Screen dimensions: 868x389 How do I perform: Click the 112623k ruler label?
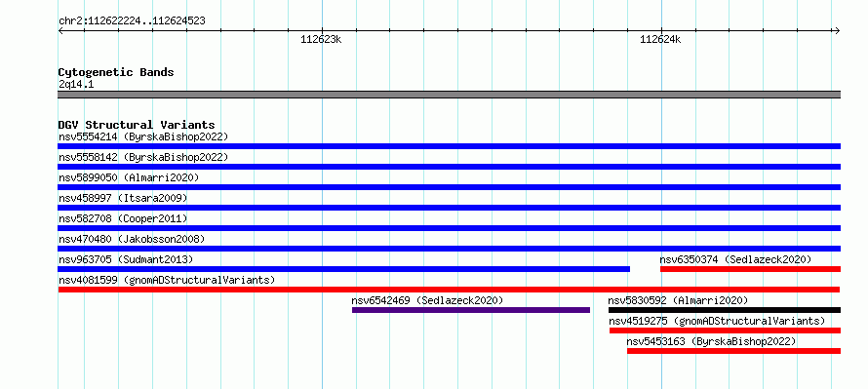[321, 39]
